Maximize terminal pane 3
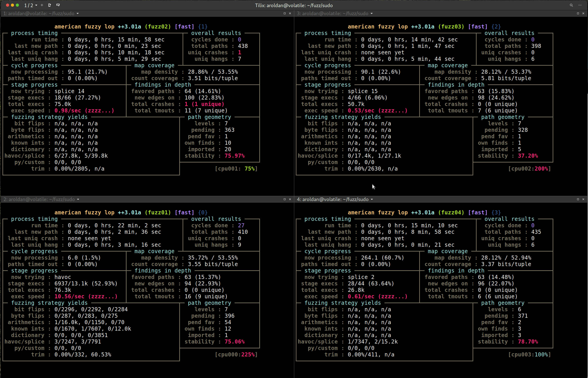Image resolution: width=588 pixels, height=378 pixels. [578, 14]
